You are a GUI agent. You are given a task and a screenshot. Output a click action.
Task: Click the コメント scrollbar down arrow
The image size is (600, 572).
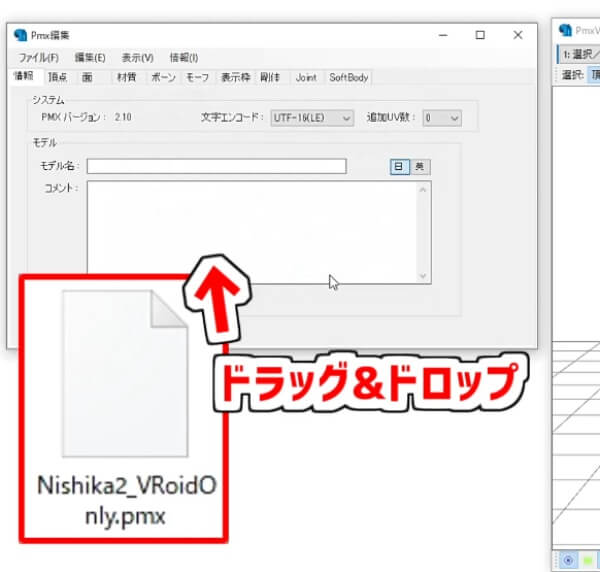coord(423,276)
